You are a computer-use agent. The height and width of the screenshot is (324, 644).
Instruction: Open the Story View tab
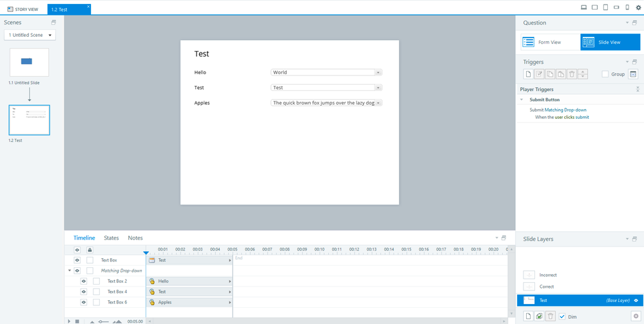pos(23,8)
